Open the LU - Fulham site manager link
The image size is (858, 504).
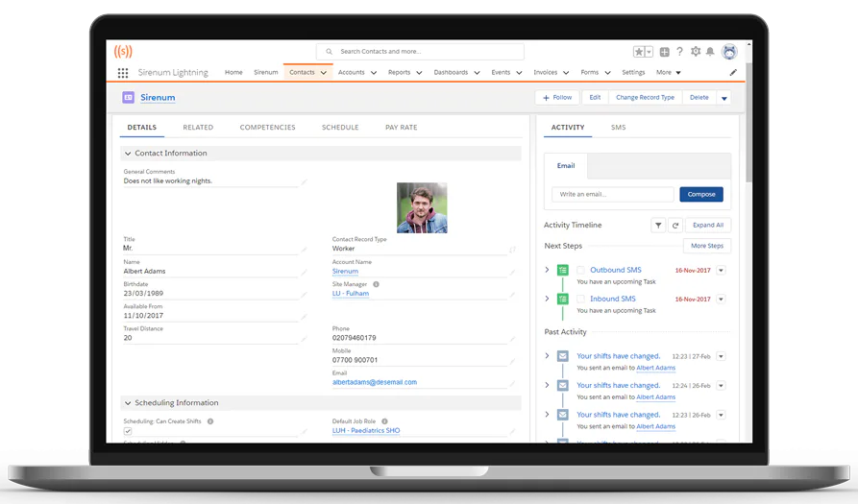tap(351, 294)
